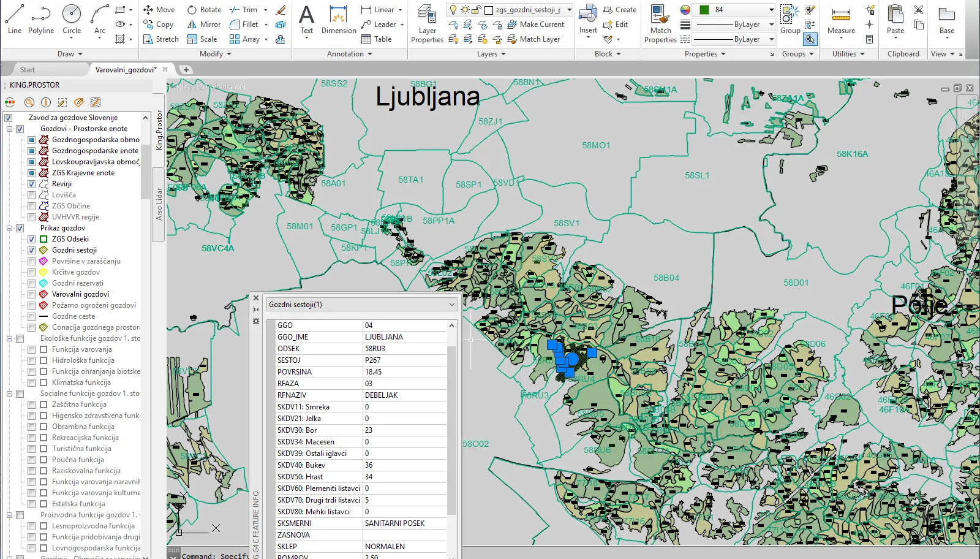
Task: Switch to the Start tab
Action: click(28, 70)
